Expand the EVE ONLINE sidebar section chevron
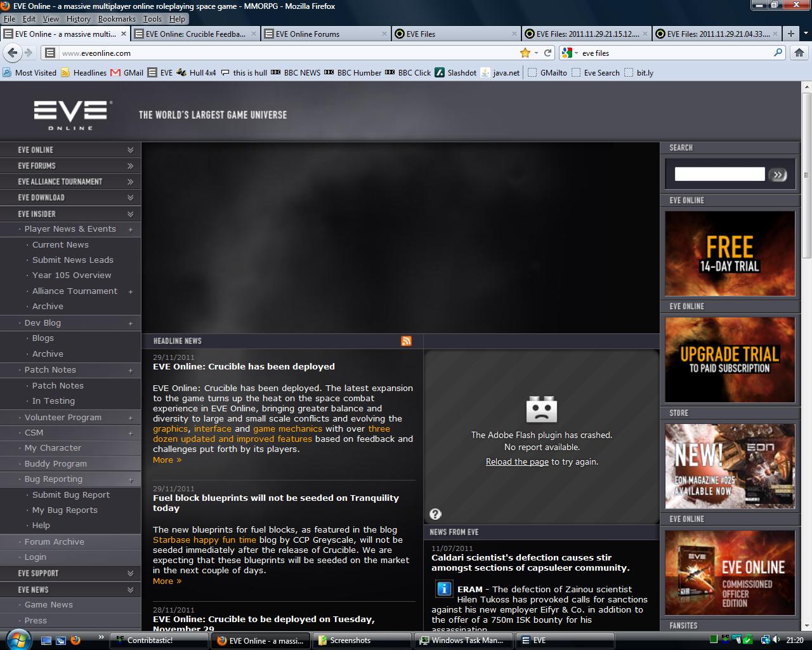The height and width of the screenshot is (650, 812). (130, 150)
